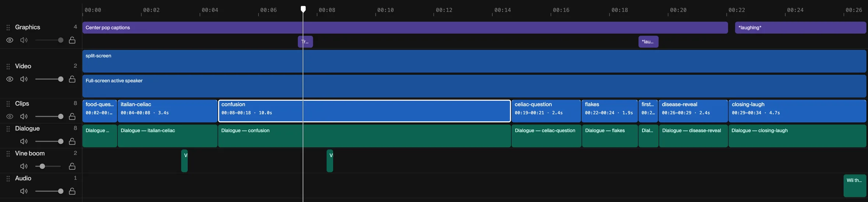
Task: Adjust the Audio track volume slider
Action: pyautogui.click(x=49, y=191)
